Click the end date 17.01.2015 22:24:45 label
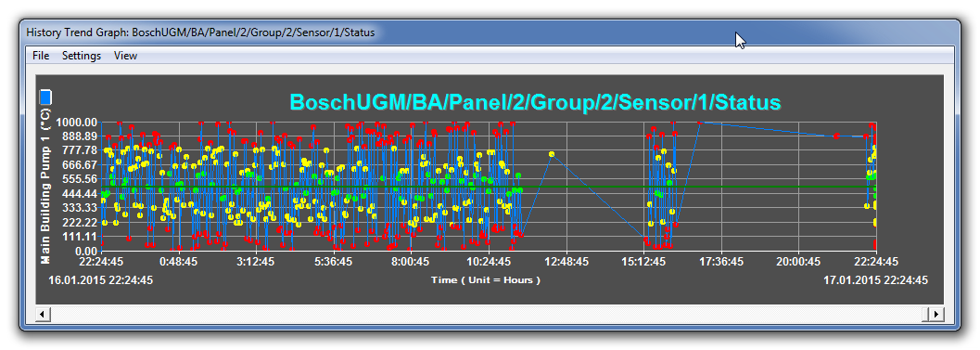 (x=875, y=279)
